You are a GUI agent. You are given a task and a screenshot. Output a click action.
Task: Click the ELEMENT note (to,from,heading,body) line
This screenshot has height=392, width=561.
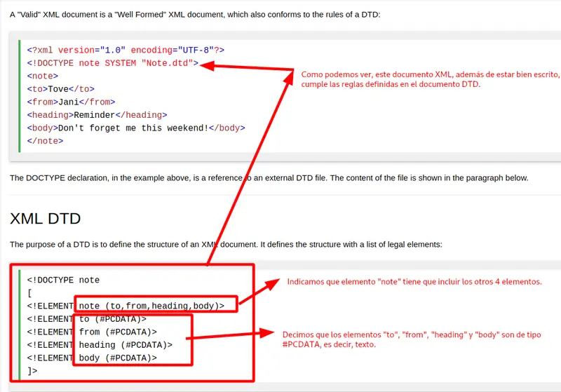coord(126,306)
